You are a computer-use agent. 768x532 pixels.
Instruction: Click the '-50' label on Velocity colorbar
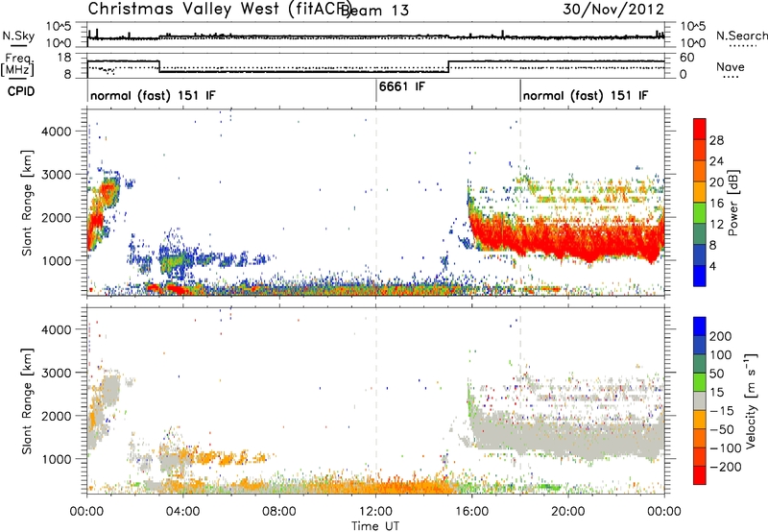[x=722, y=429]
